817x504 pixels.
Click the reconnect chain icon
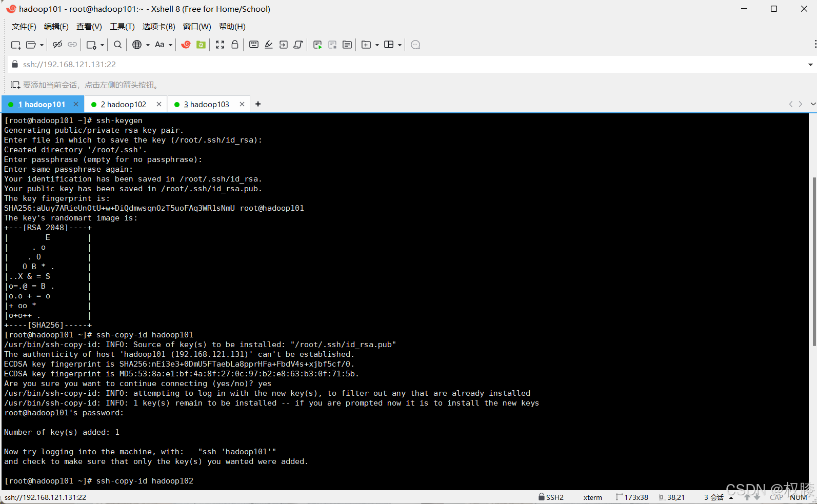point(72,45)
